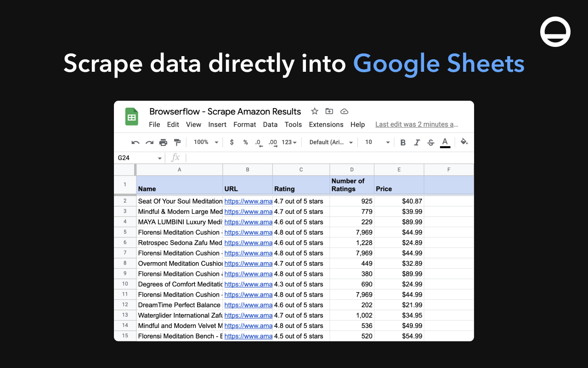Select the cell with 1,228 ratings
This screenshot has height=368, width=588.
coord(352,242)
